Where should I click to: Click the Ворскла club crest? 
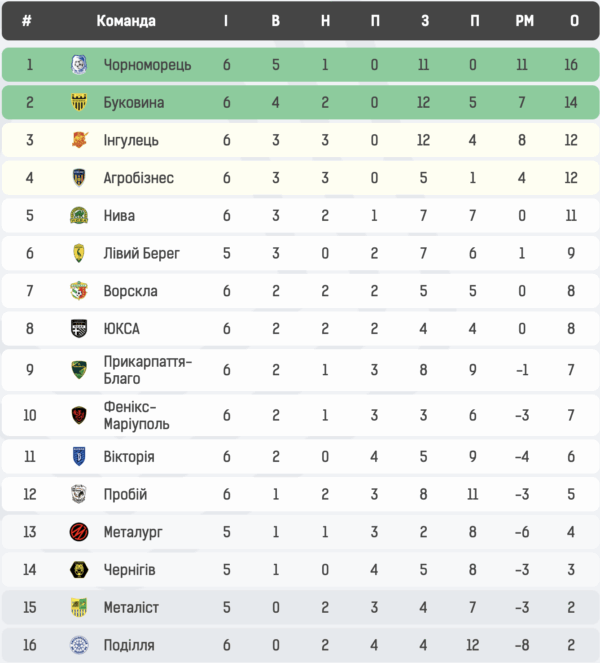pos(79,291)
